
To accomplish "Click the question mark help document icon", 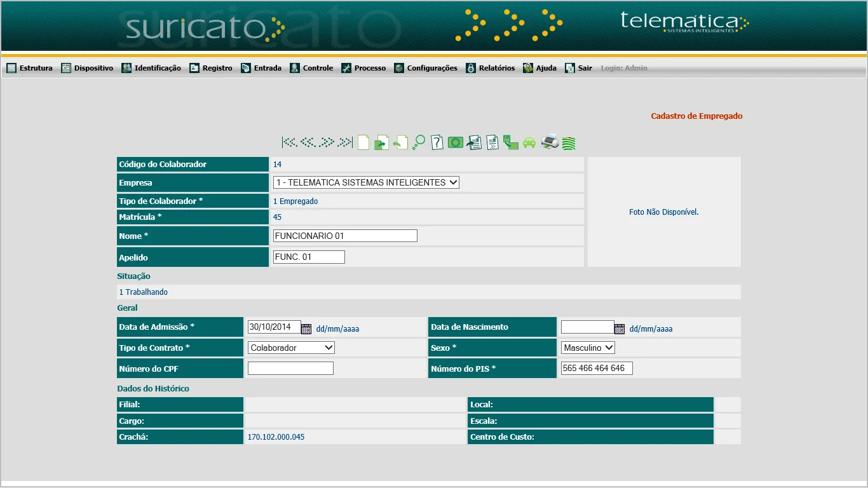I will pos(437,142).
